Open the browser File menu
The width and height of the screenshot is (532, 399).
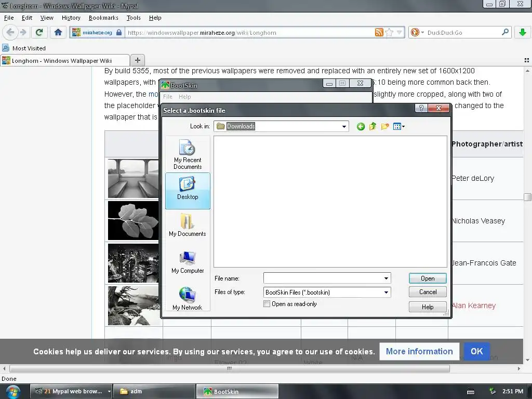point(9,18)
